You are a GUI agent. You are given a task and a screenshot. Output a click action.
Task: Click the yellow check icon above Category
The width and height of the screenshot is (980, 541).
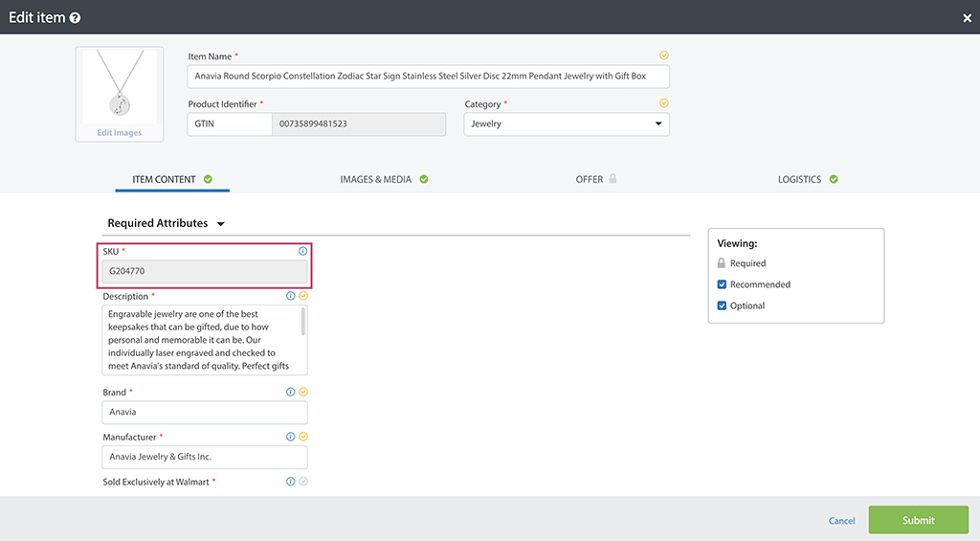pyautogui.click(x=664, y=103)
